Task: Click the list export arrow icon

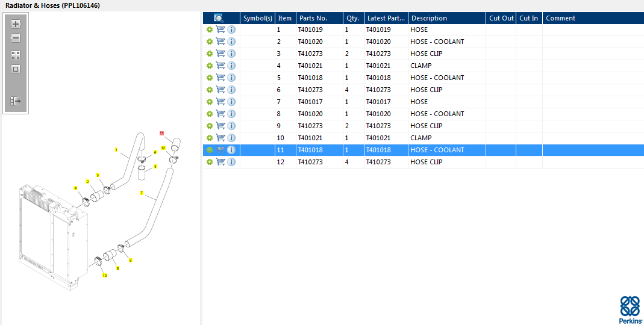Action: click(x=16, y=101)
